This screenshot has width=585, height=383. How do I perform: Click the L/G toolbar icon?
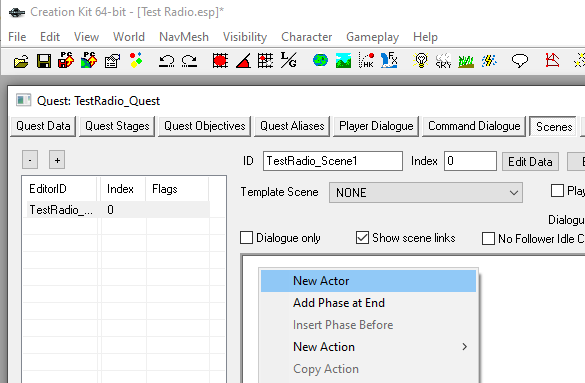click(288, 60)
